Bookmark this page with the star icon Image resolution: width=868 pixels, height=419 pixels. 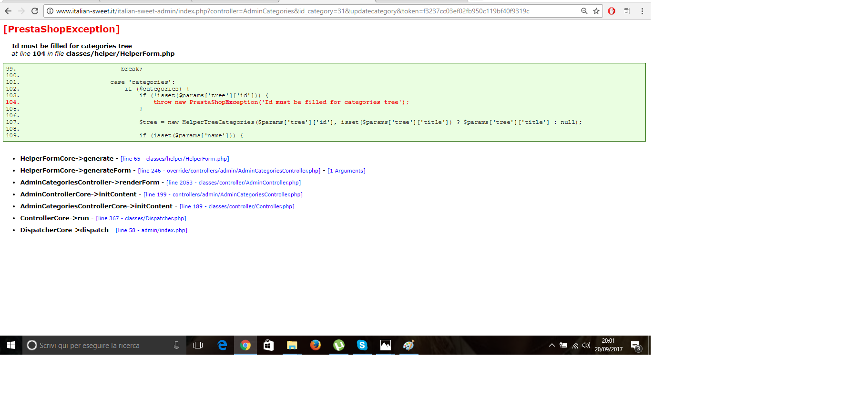[596, 11]
